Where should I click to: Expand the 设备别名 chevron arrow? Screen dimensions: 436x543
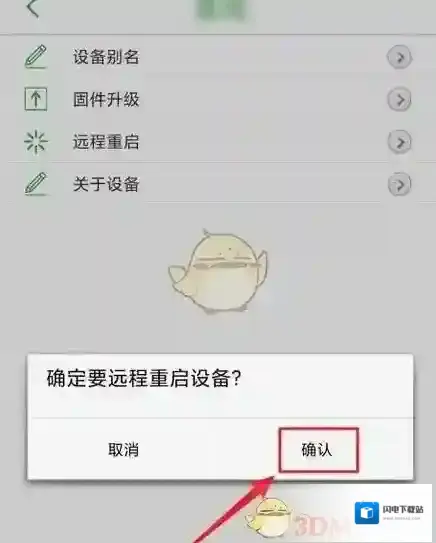pyautogui.click(x=399, y=57)
